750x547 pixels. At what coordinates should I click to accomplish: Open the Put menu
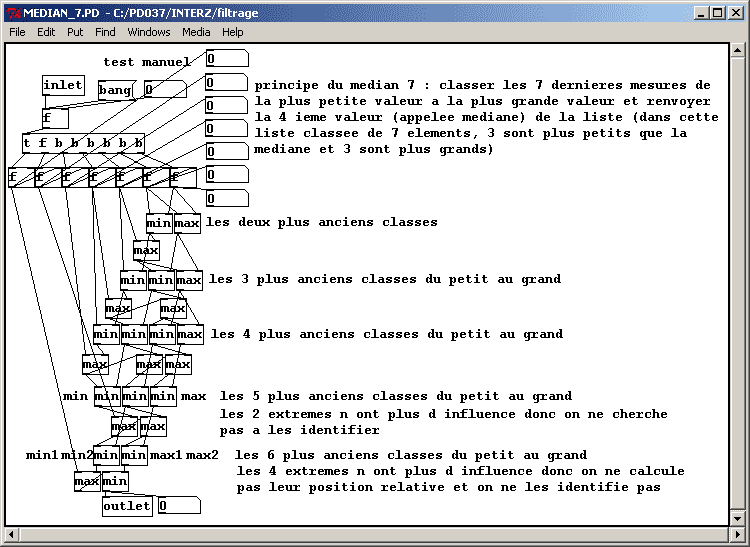(75, 32)
